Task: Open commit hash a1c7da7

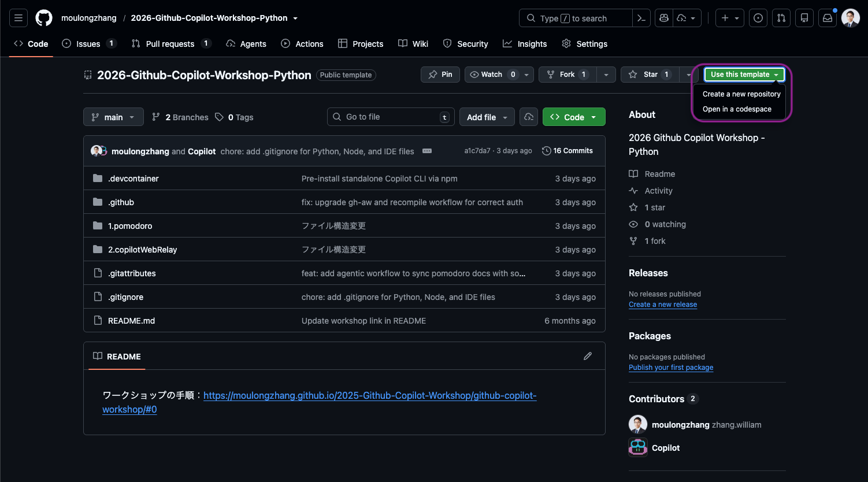Action: tap(477, 151)
